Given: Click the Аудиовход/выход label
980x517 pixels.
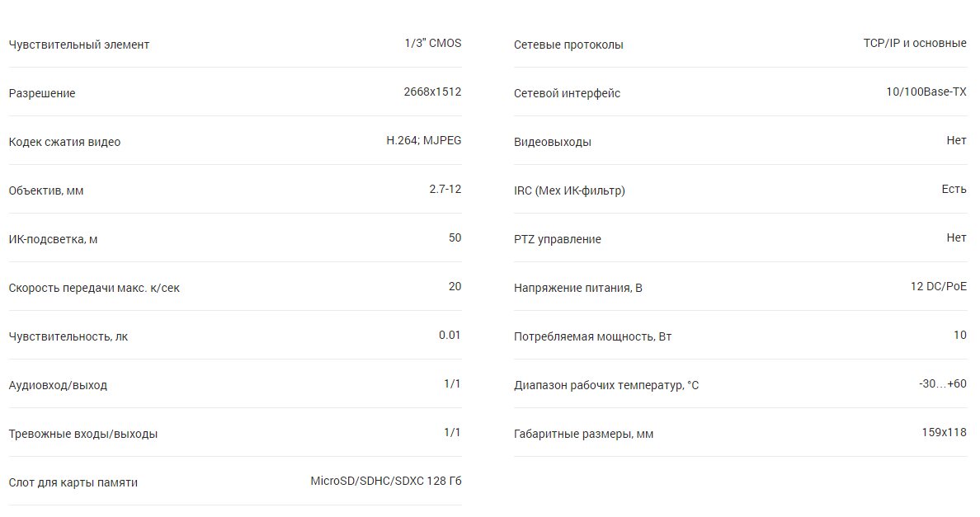Looking at the screenshot, I should click(58, 385).
